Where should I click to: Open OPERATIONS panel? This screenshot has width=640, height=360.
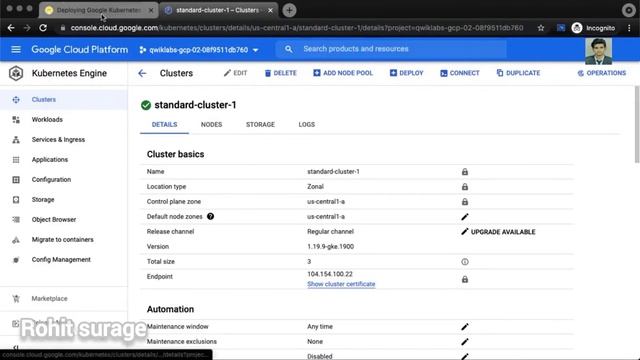point(602,73)
